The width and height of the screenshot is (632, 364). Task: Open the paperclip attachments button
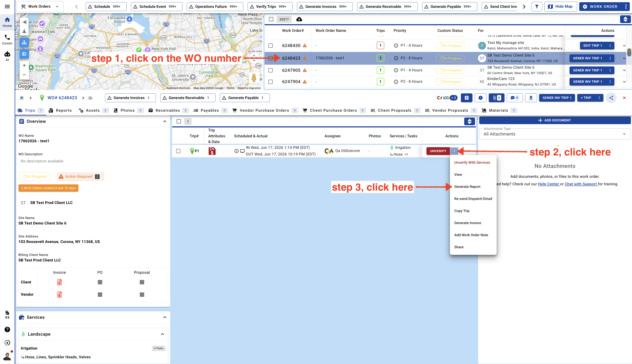496,98
